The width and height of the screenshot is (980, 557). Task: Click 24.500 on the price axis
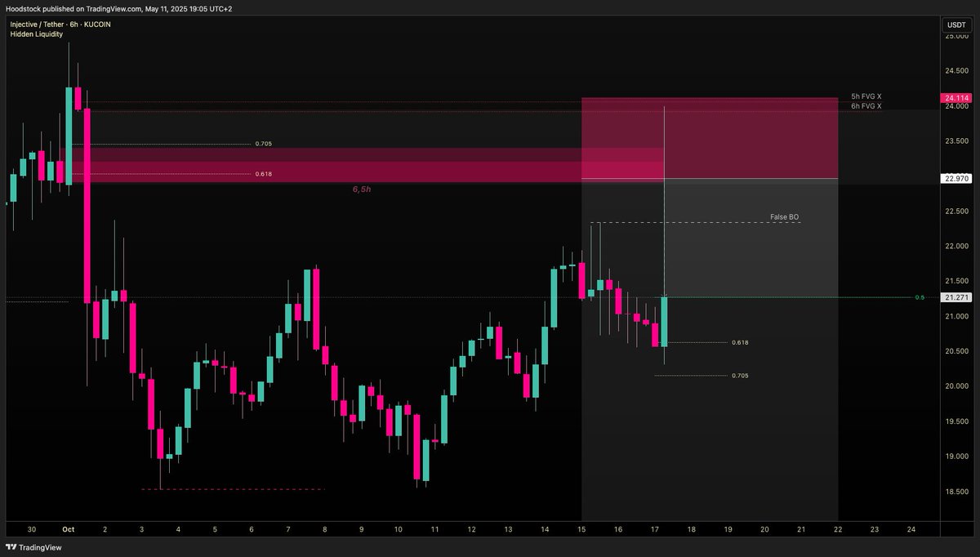pos(956,71)
